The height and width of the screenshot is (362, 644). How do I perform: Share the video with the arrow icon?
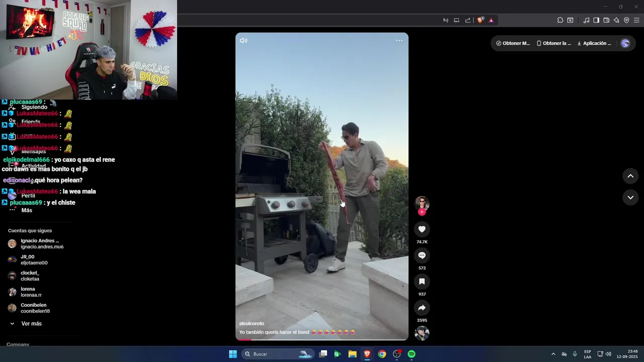click(x=422, y=308)
